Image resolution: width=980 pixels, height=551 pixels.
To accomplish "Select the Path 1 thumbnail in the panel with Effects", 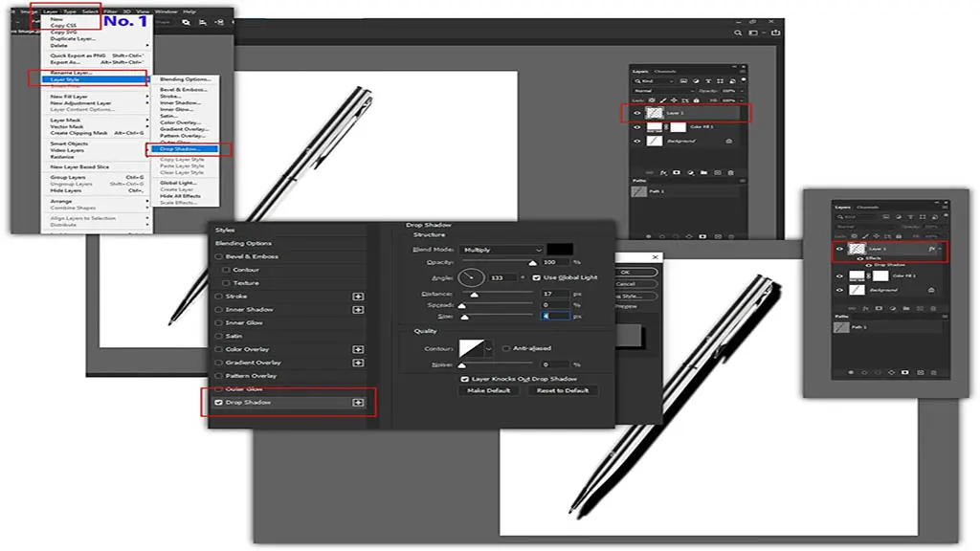I will (x=842, y=327).
